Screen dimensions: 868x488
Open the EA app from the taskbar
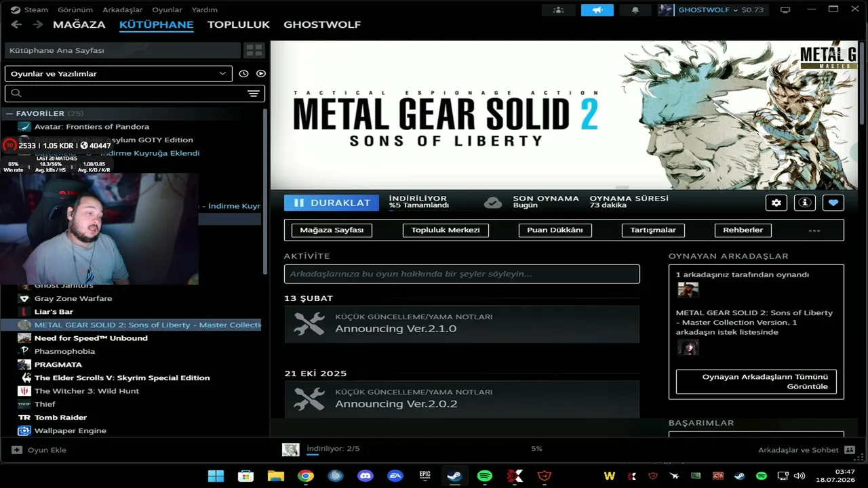395,476
